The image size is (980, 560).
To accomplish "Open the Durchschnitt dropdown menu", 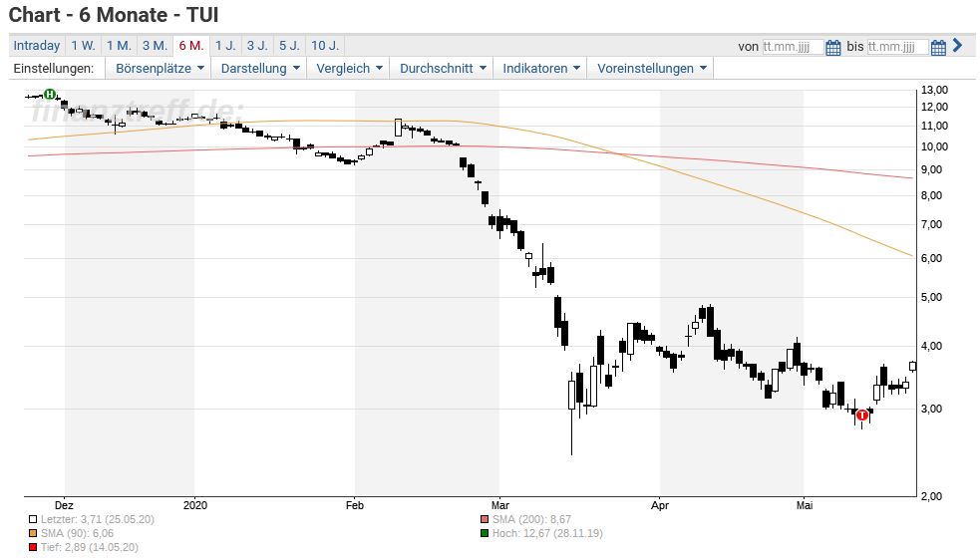I will (x=442, y=68).
